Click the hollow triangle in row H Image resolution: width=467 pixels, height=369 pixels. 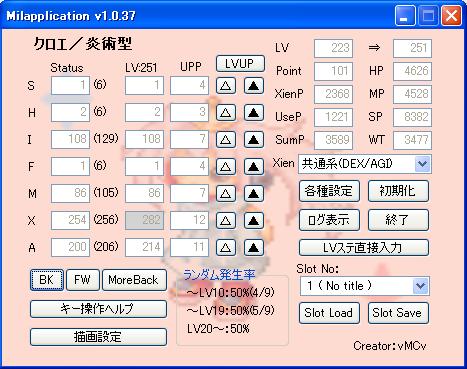point(226,113)
